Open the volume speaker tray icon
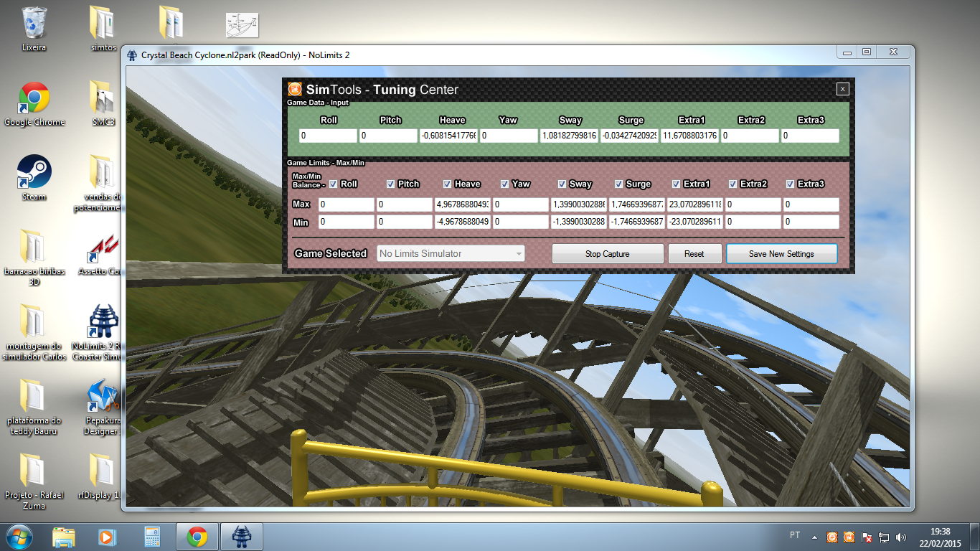 (x=901, y=537)
